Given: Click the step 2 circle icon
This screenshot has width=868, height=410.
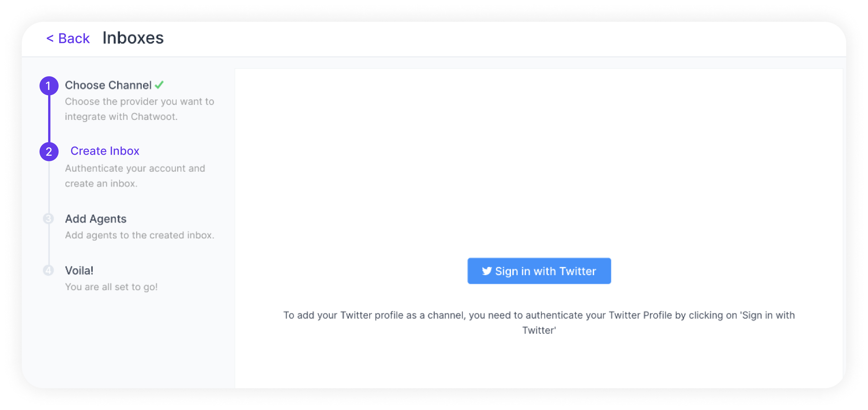Looking at the screenshot, I should 49,152.
